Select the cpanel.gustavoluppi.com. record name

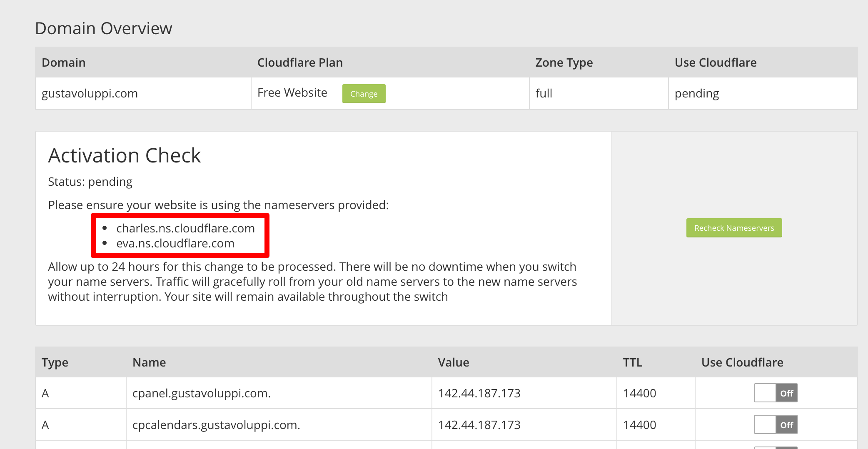pyautogui.click(x=201, y=393)
